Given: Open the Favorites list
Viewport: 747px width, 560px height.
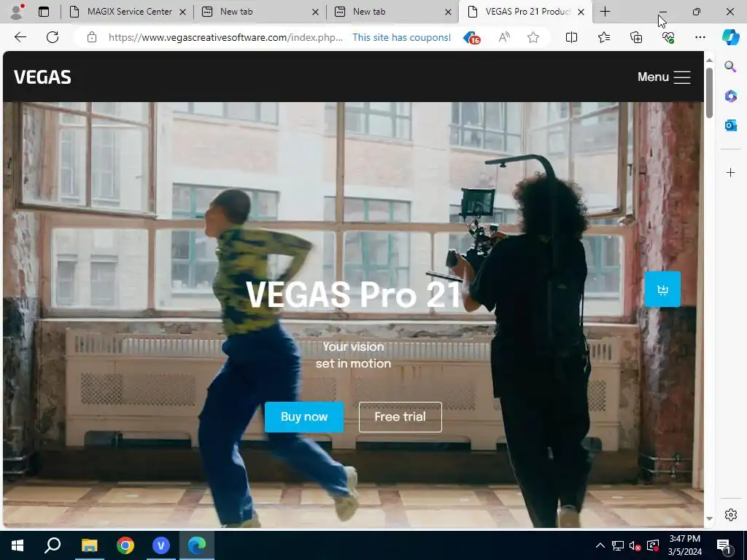Looking at the screenshot, I should coord(603,37).
